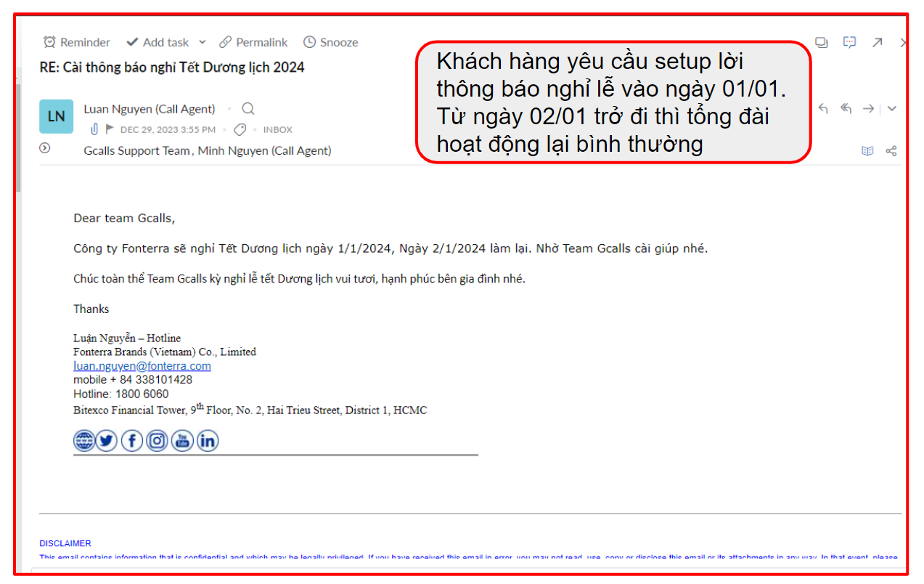Click the share icon
924x584 pixels.
(891, 151)
